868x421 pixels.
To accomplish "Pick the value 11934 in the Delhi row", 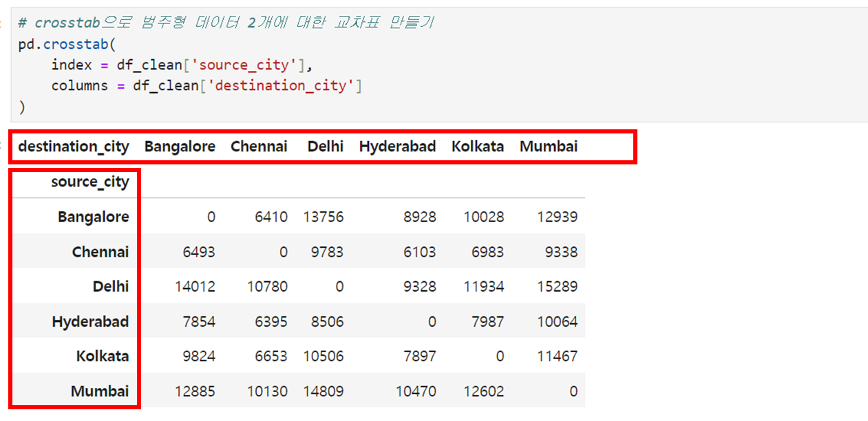I will pos(484,286).
